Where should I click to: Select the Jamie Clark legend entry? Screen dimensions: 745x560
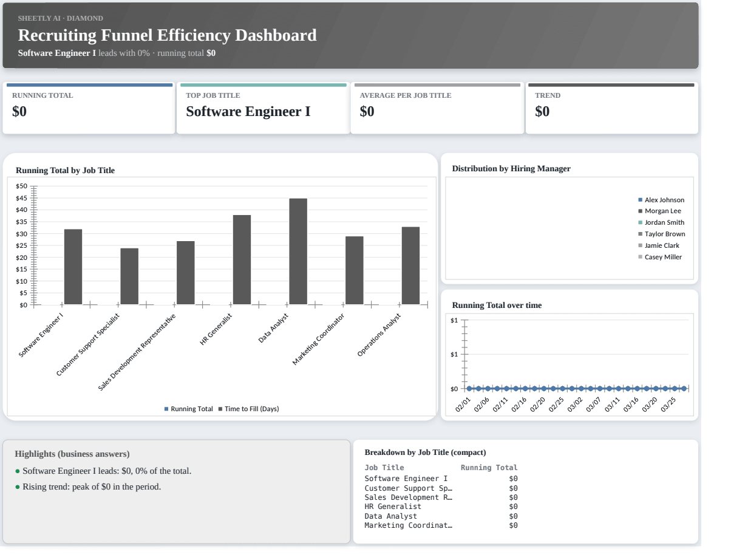tap(659, 245)
